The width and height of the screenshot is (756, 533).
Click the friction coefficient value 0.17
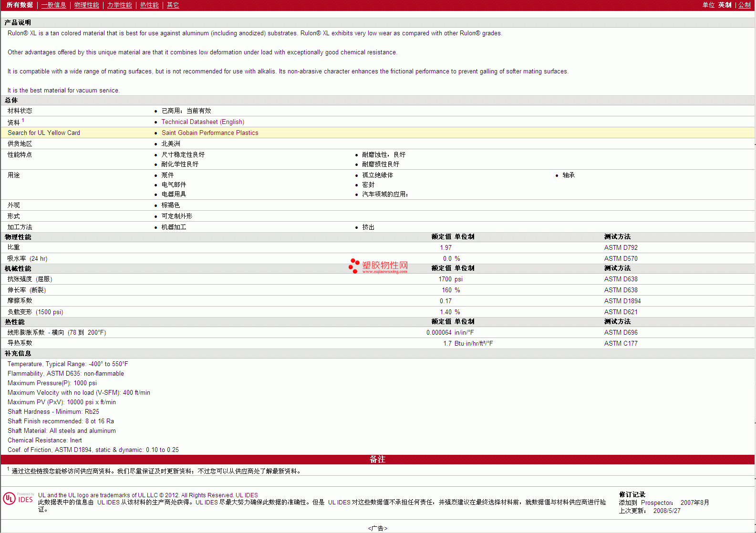point(445,301)
